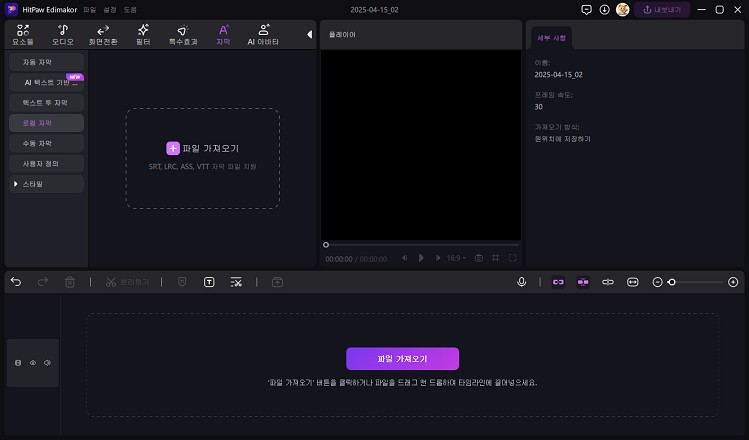Open the 필터 filters panel
Viewport: 749px width, 440px height.
pos(143,35)
